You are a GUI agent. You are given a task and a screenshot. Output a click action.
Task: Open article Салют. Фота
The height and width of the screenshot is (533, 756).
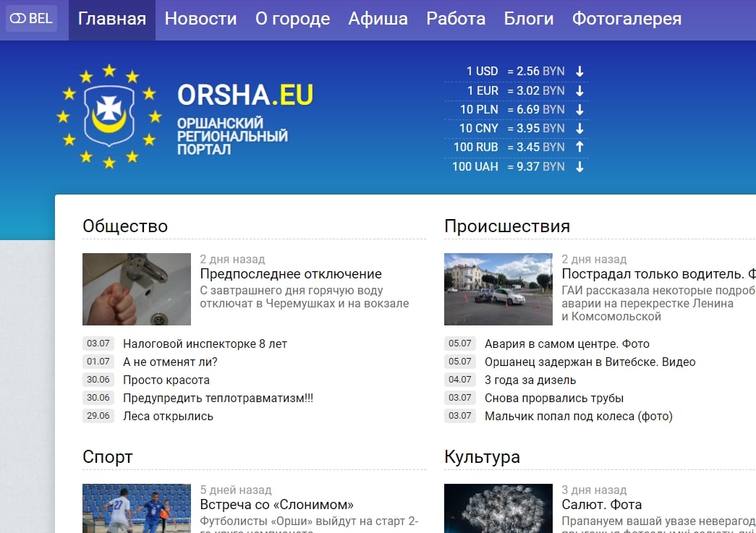point(602,505)
